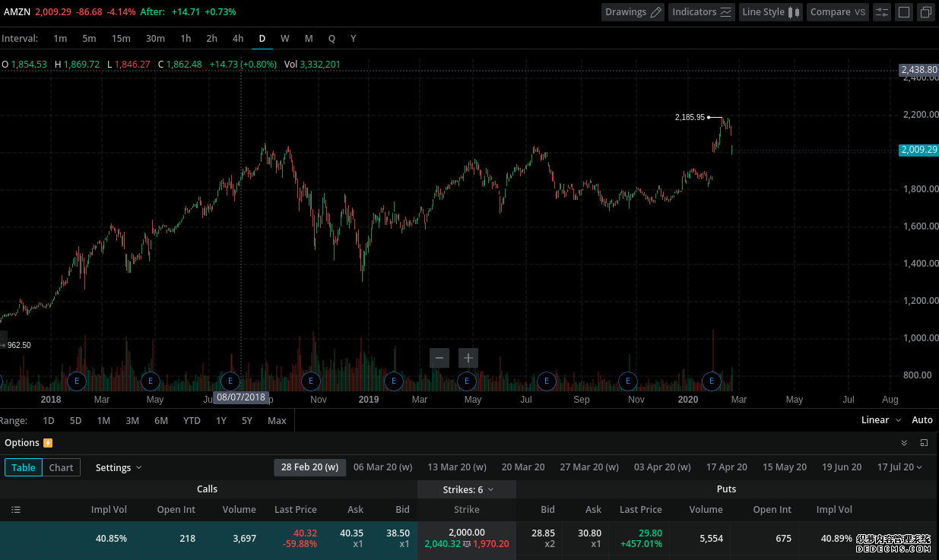Image resolution: width=939 pixels, height=560 pixels.
Task: Click earnings E marker right of 2019 label
Action: tap(393, 381)
